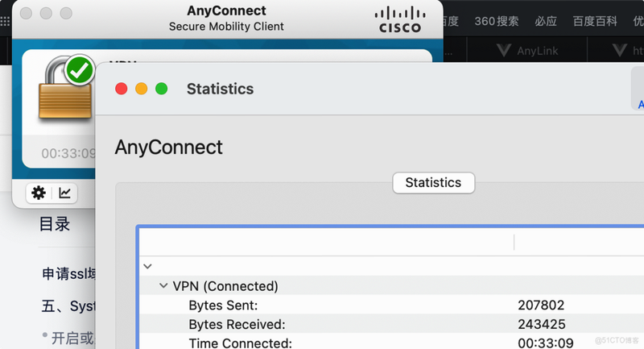Maximize Statistics window with green button
The height and width of the screenshot is (349, 644).
(x=162, y=89)
